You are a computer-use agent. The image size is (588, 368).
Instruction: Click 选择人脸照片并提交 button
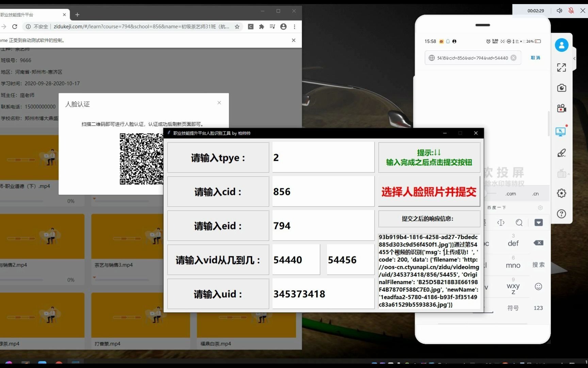pos(429,192)
